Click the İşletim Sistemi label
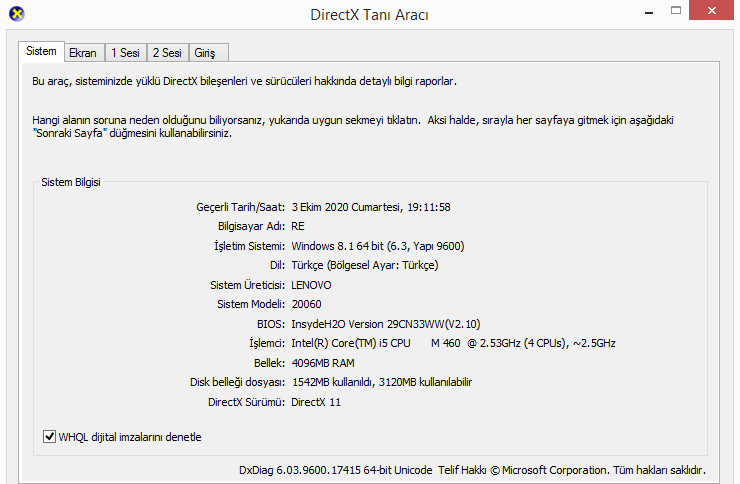The height and width of the screenshot is (484, 740). coord(250,246)
